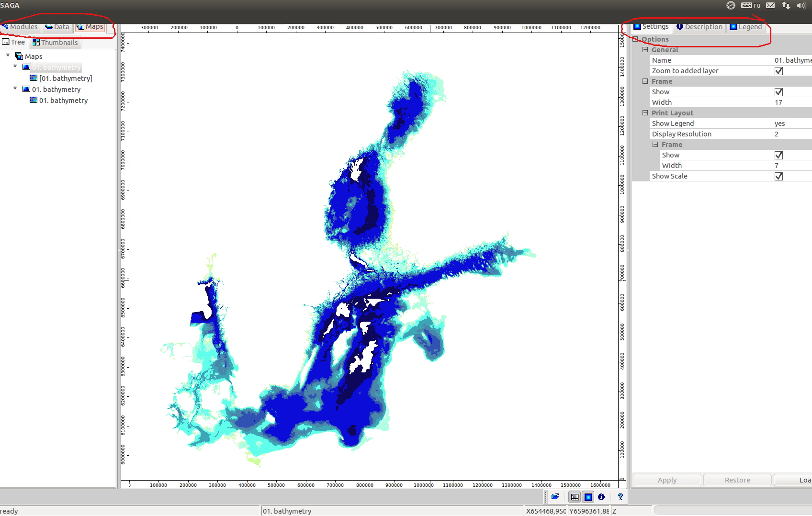Edit the frame Width value 17
This screenshot has width=812, height=516.
(x=791, y=102)
